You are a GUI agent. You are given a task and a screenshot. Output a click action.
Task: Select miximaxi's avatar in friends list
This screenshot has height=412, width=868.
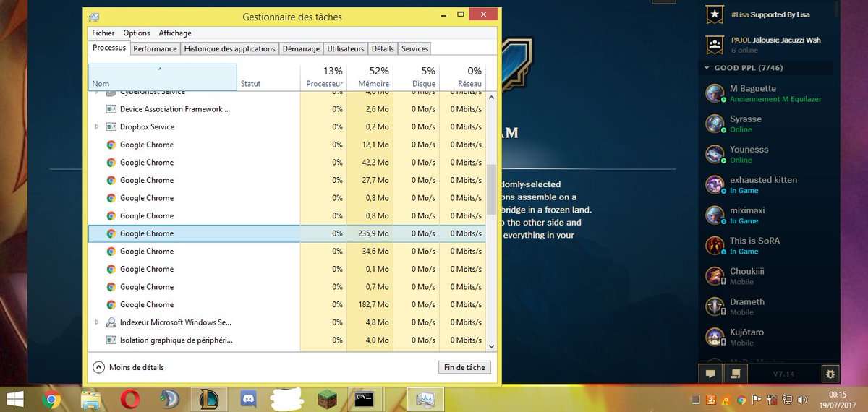click(x=715, y=215)
